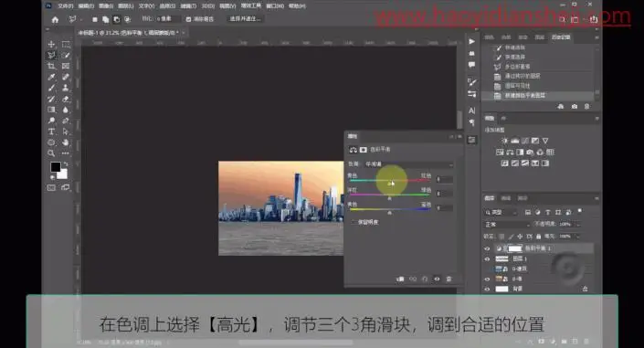This screenshot has height=348, width=644.
Task: Open the Layers panel flyout menu
Action: click(x=596, y=198)
